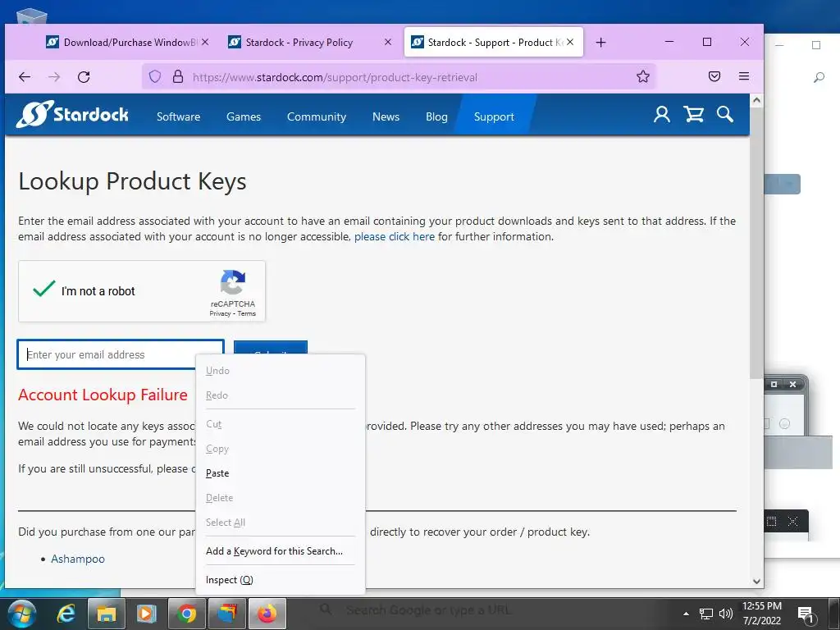The height and width of the screenshot is (630, 840).
Task: Open the tracking protection shield icon
Action: [x=155, y=76]
